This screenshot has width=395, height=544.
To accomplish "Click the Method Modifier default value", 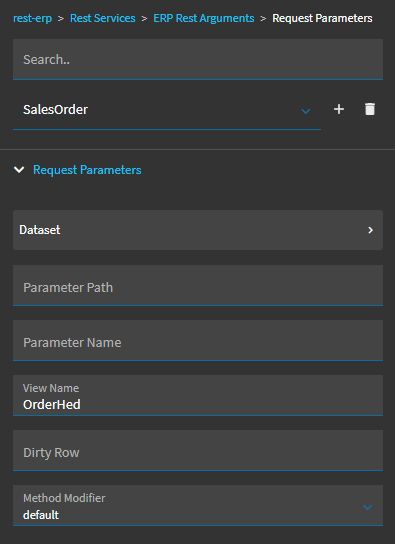I will [41, 515].
